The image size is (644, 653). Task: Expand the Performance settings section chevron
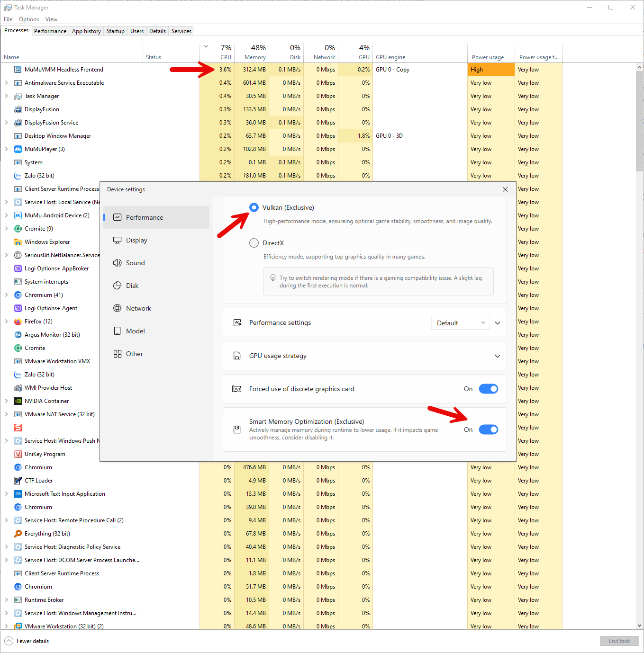click(498, 323)
